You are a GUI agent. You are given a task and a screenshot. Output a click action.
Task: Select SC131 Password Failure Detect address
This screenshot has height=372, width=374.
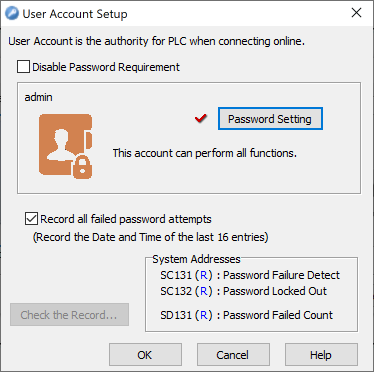[x=250, y=275]
